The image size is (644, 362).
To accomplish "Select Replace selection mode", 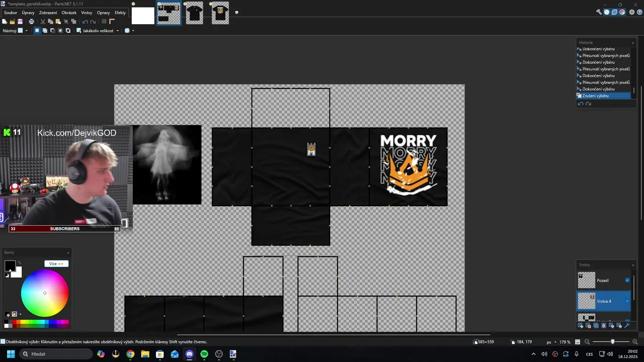I will 37,31.
